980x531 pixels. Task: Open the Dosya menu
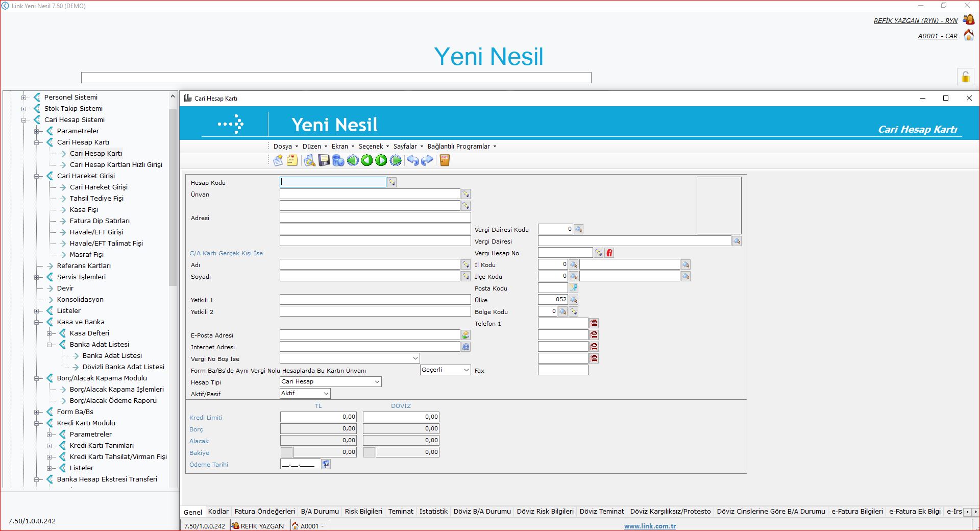click(x=285, y=147)
